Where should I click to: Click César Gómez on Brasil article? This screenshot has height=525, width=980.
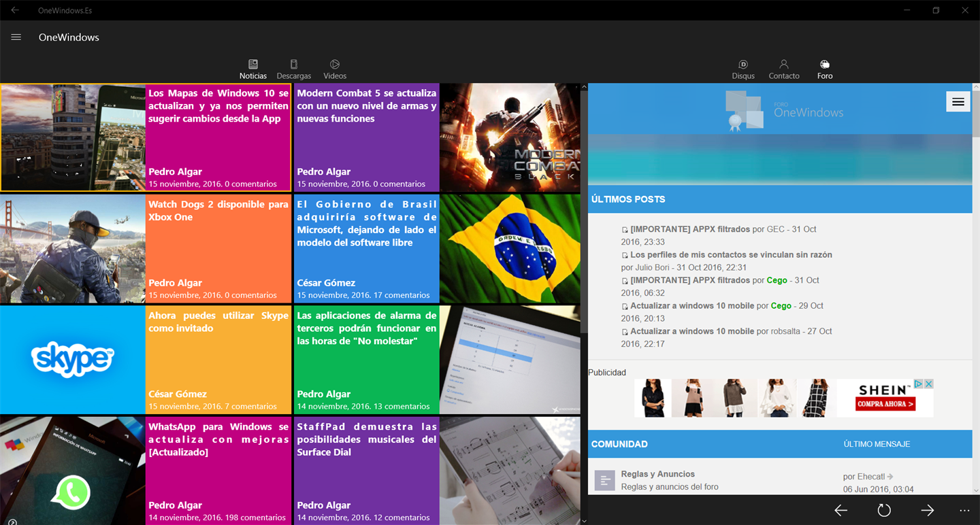(326, 283)
